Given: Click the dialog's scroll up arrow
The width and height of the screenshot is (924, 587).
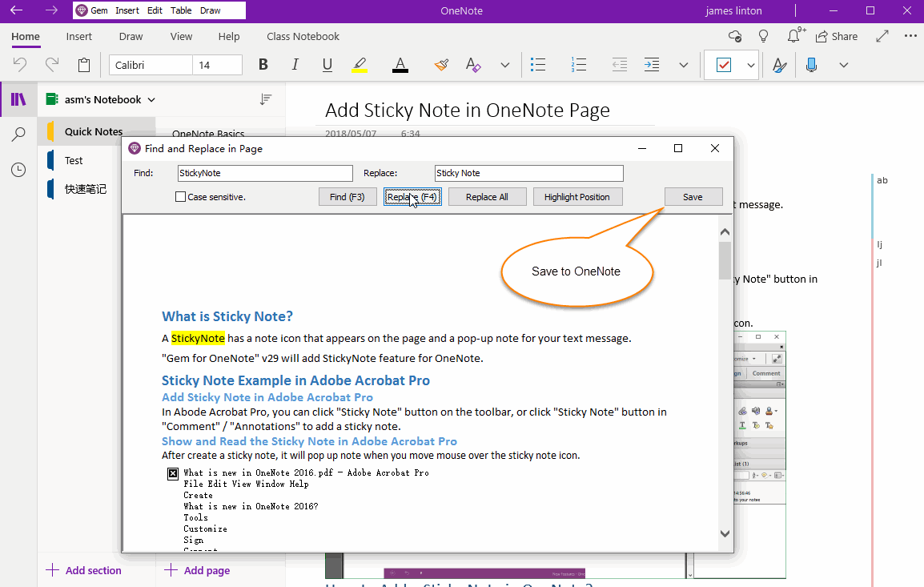Looking at the screenshot, I should [725, 232].
